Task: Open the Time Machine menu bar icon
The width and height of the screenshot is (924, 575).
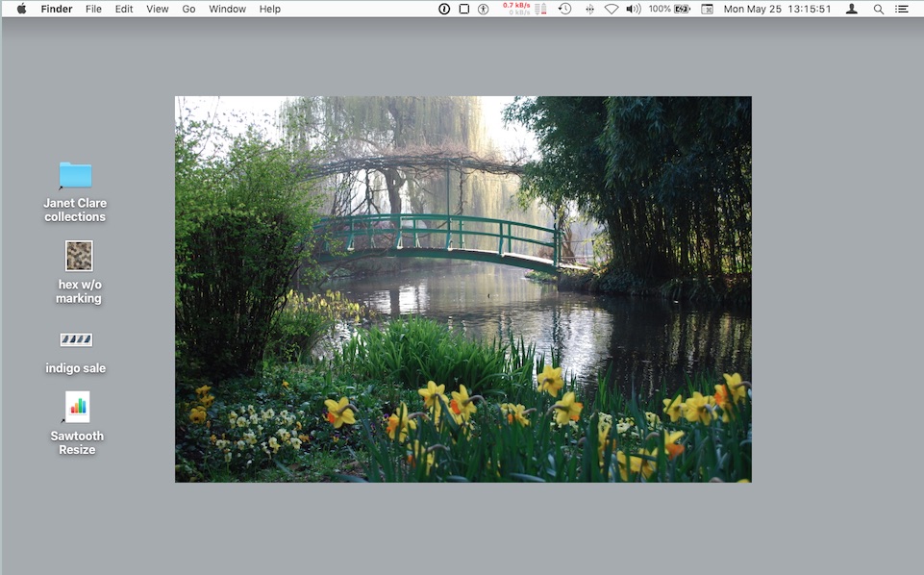Action: coord(564,9)
